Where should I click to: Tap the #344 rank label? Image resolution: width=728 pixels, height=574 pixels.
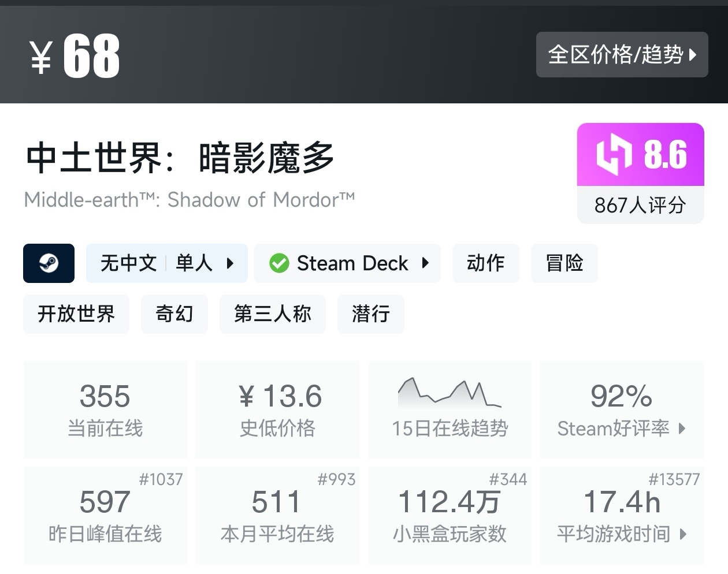tap(508, 479)
